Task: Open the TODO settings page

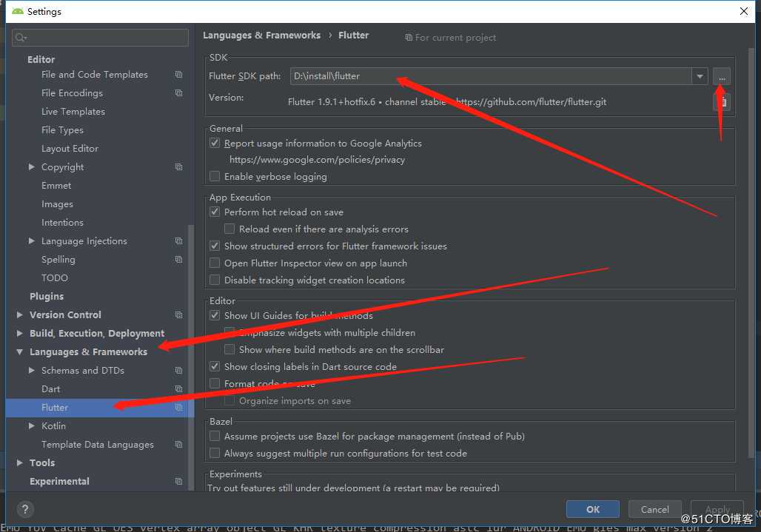Action: click(x=55, y=278)
